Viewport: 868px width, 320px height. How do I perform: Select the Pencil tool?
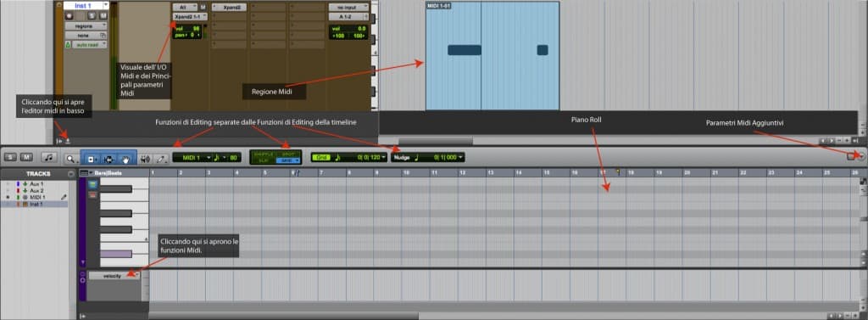(161, 159)
